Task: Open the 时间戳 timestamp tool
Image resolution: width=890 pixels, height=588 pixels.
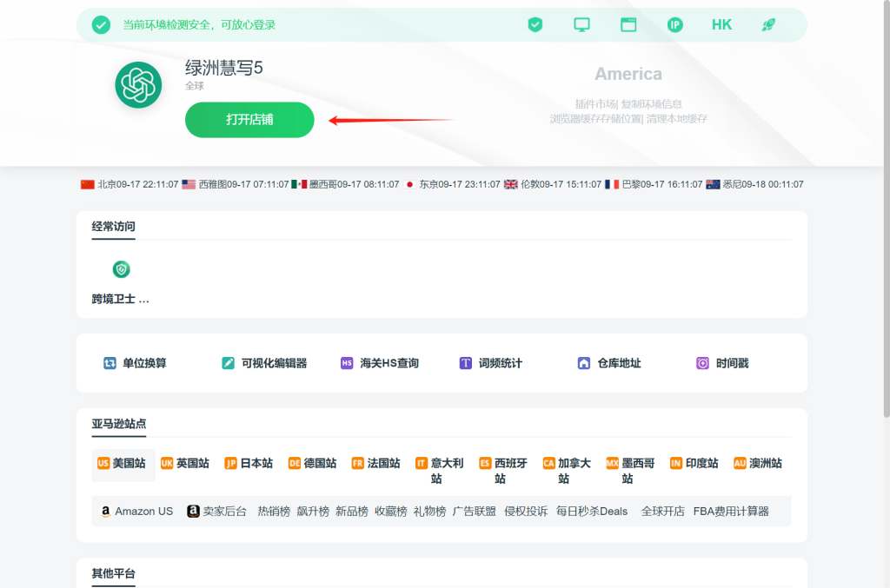Action: point(722,363)
